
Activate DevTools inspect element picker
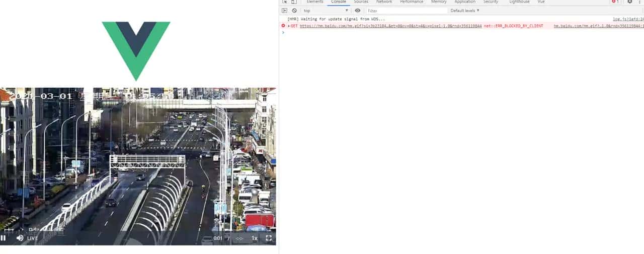click(x=285, y=2)
